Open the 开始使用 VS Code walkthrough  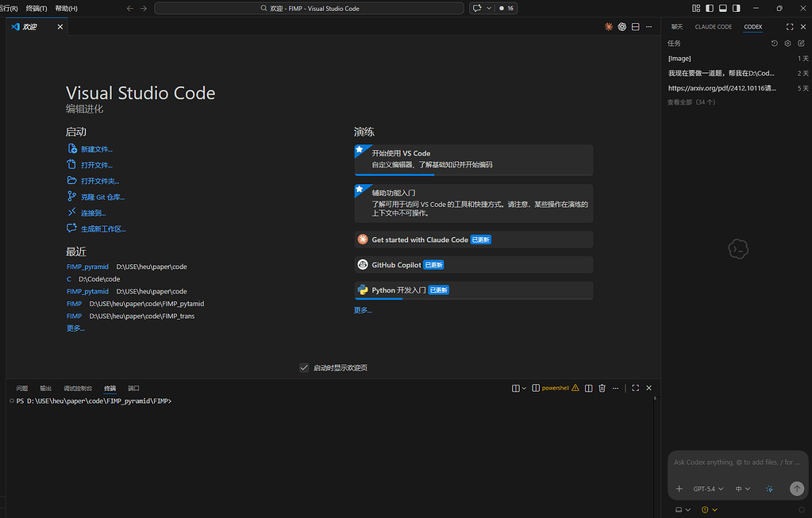coord(474,160)
